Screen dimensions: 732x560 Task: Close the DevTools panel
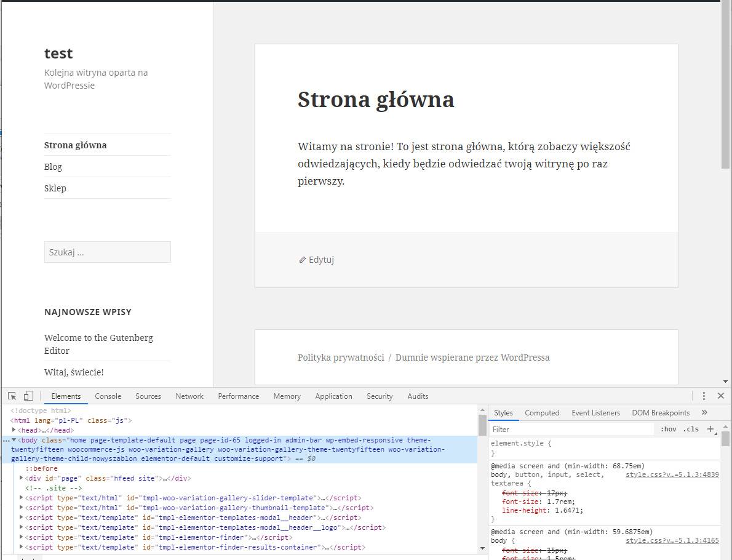[x=721, y=396]
